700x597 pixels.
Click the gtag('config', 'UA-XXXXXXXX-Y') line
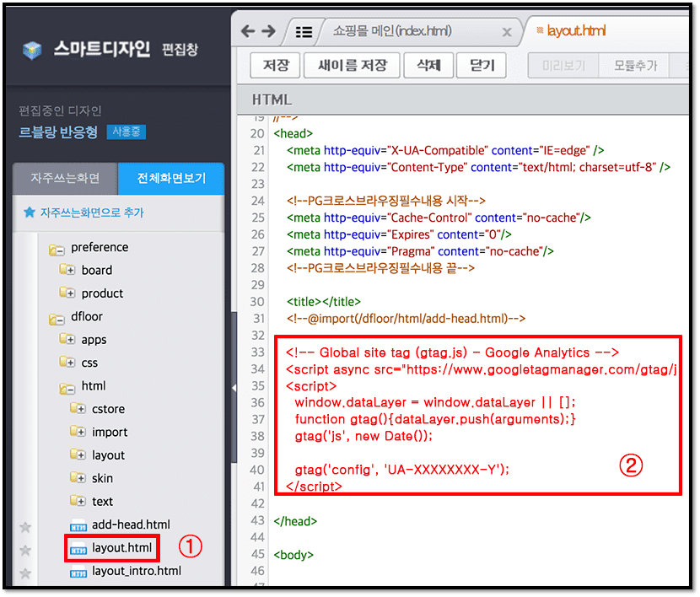click(x=401, y=470)
